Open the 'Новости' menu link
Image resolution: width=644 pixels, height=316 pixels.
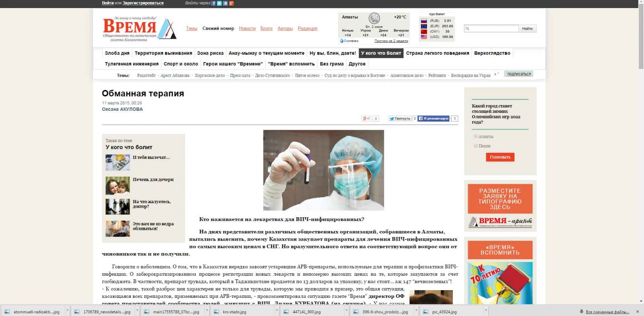click(247, 28)
